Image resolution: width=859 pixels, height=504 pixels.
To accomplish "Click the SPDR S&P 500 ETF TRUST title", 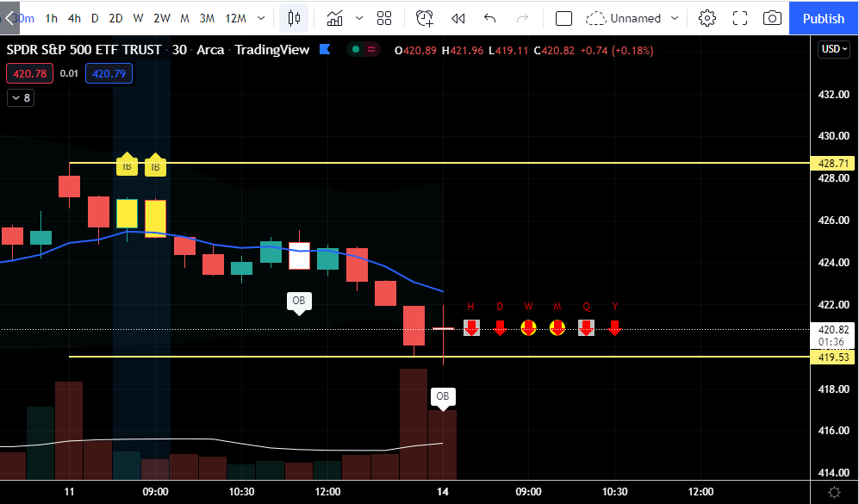I will point(84,50).
